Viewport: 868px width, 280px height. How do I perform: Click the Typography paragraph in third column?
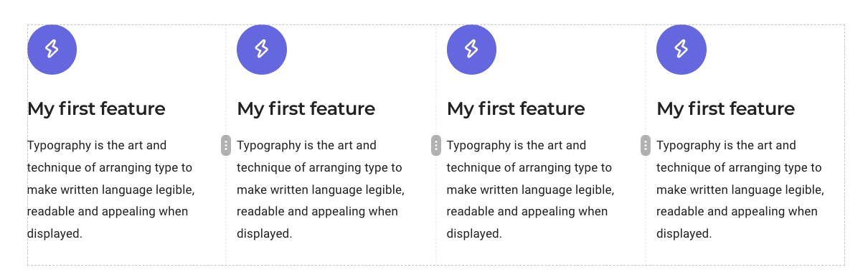click(x=531, y=190)
